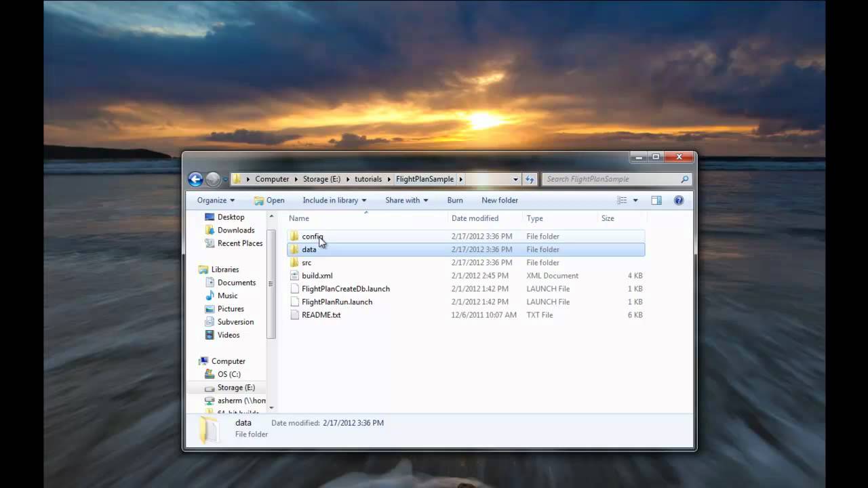Show the preview pane icon
Screen dimensions: 868x488
(x=656, y=200)
